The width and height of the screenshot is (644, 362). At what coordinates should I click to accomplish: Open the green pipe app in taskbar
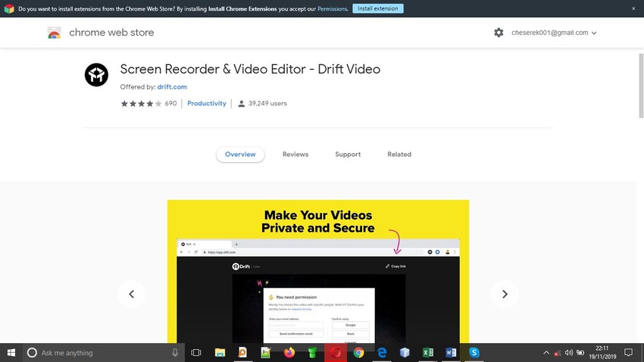click(312, 353)
